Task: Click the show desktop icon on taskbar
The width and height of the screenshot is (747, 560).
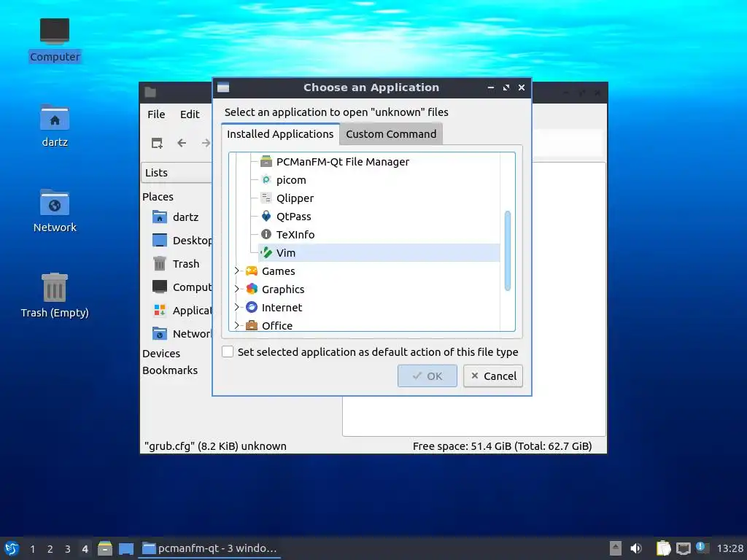Action: click(x=126, y=549)
